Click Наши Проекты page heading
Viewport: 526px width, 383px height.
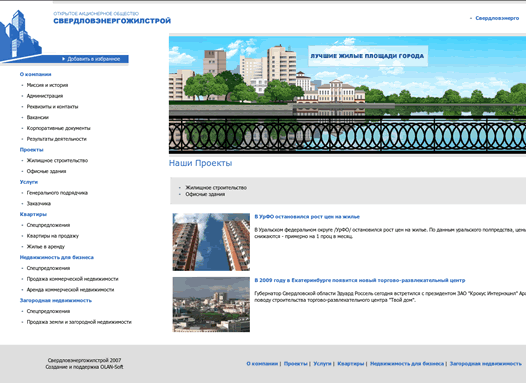[200, 163]
